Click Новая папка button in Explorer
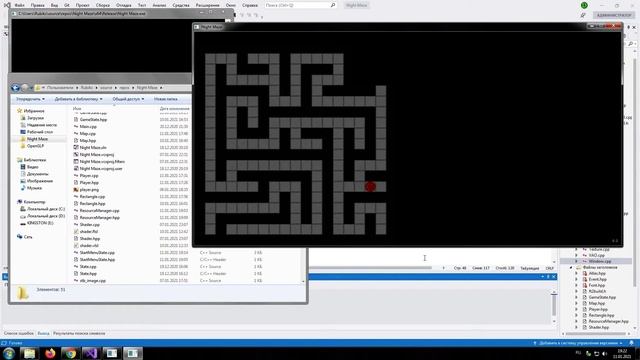 (166, 99)
